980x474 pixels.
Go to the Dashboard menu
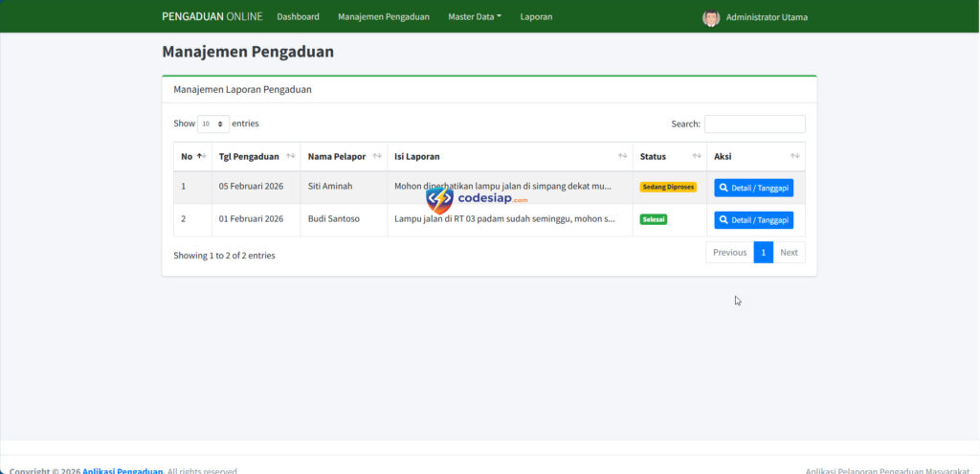298,16
